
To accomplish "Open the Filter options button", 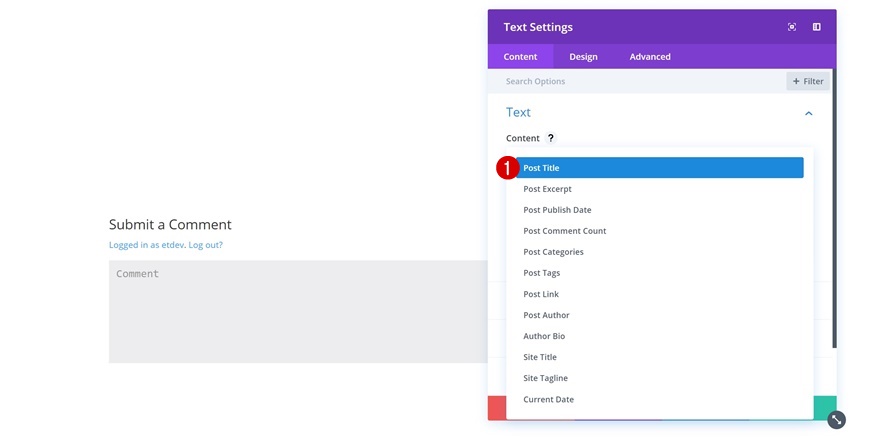I will 808,81.
